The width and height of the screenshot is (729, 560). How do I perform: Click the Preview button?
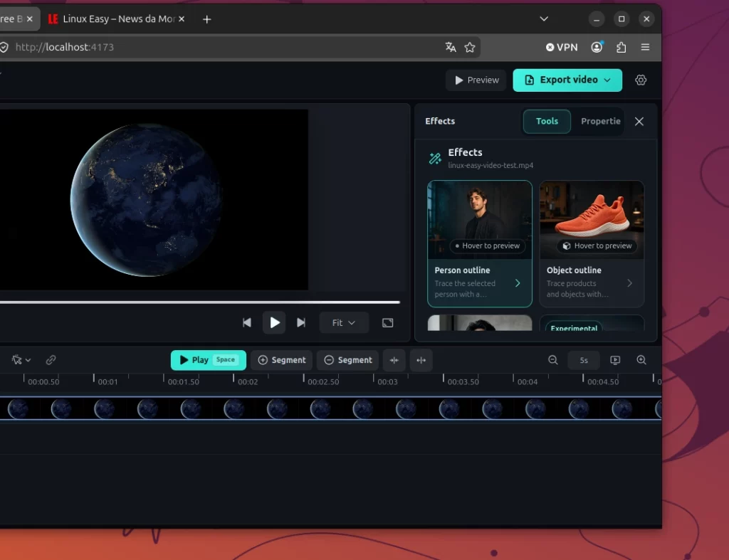click(x=476, y=80)
